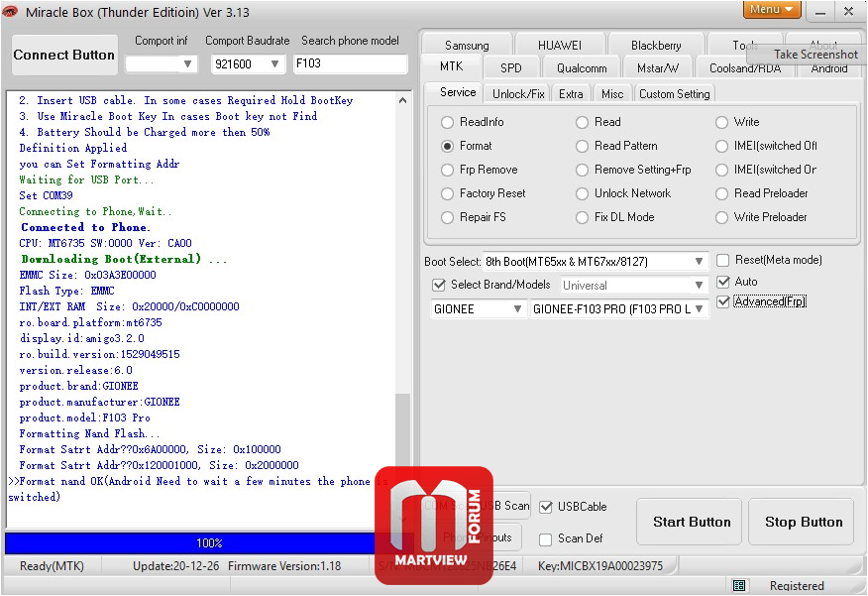
Task: Click the 100% progress bar
Action: [209, 542]
